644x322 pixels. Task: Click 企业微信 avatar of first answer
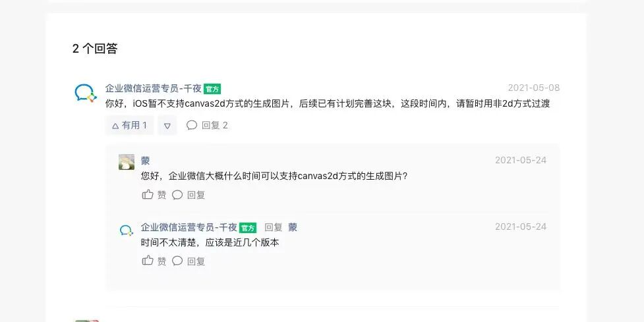(86, 93)
